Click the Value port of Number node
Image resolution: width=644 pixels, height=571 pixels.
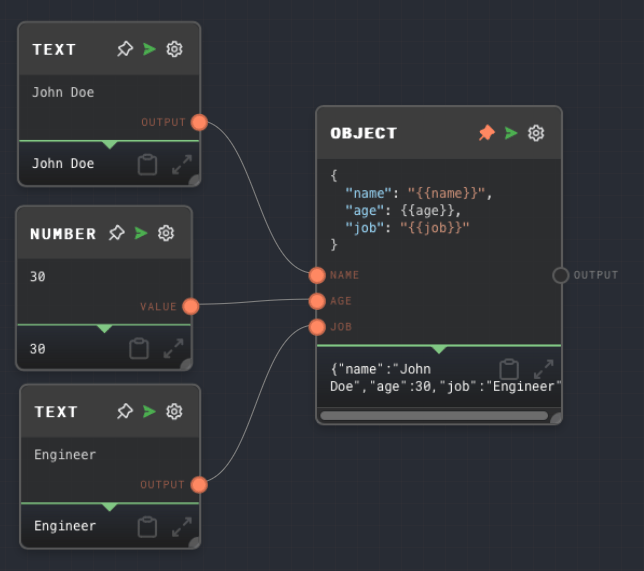point(191,306)
